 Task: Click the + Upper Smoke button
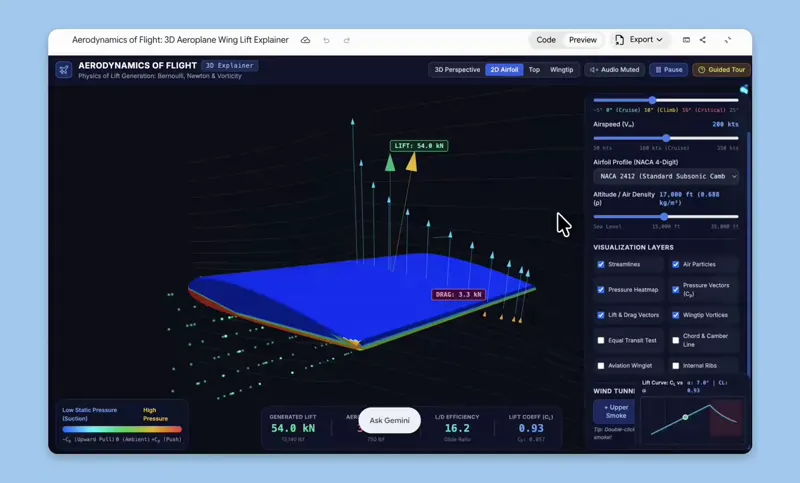[x=615, y=411]
